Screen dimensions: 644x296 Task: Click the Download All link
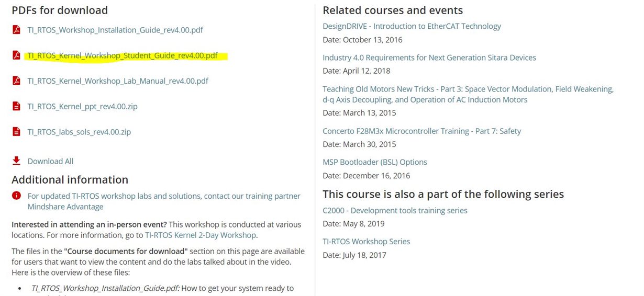click(x=50, y=161)
